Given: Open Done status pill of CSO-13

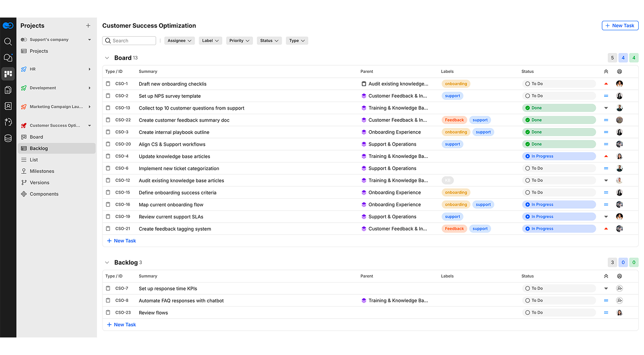Looking at the screenshot, I should coord(559,108).
